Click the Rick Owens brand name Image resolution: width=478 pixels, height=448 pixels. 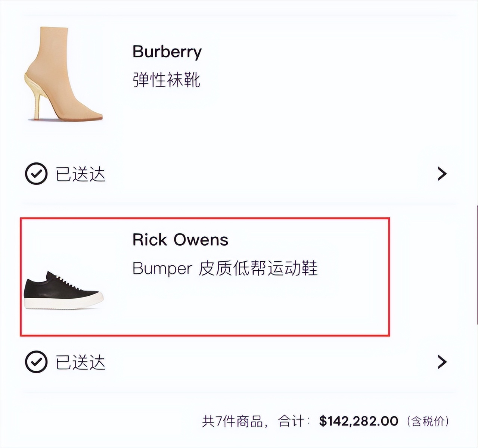(x=181, y=240)
